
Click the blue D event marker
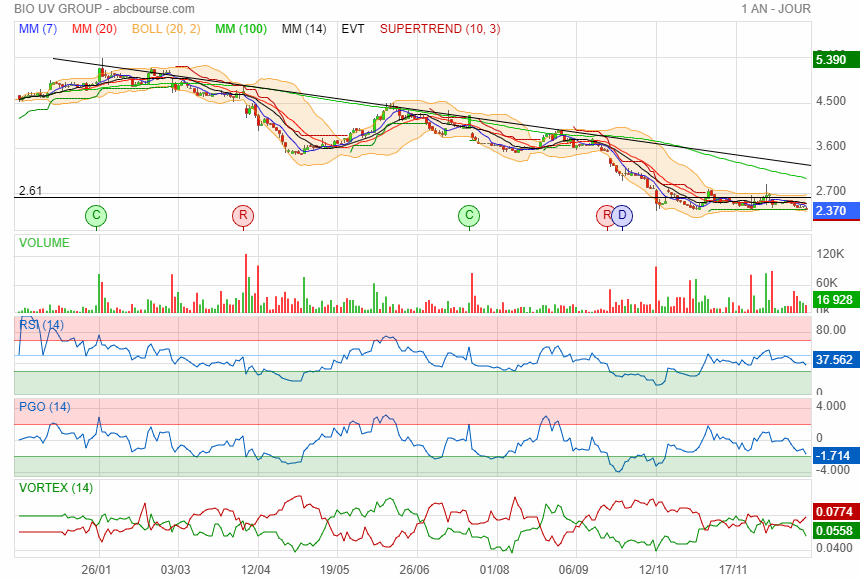click(x=622, y=216)
